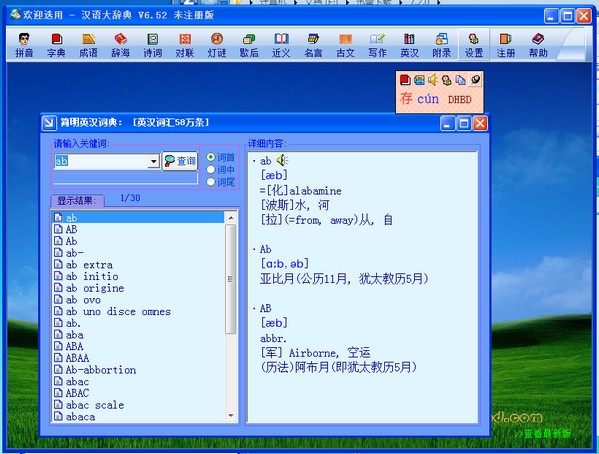Select result entry ab uno disce omnes
The height and width of the screenshot is (454, 599).
point(118,312)
